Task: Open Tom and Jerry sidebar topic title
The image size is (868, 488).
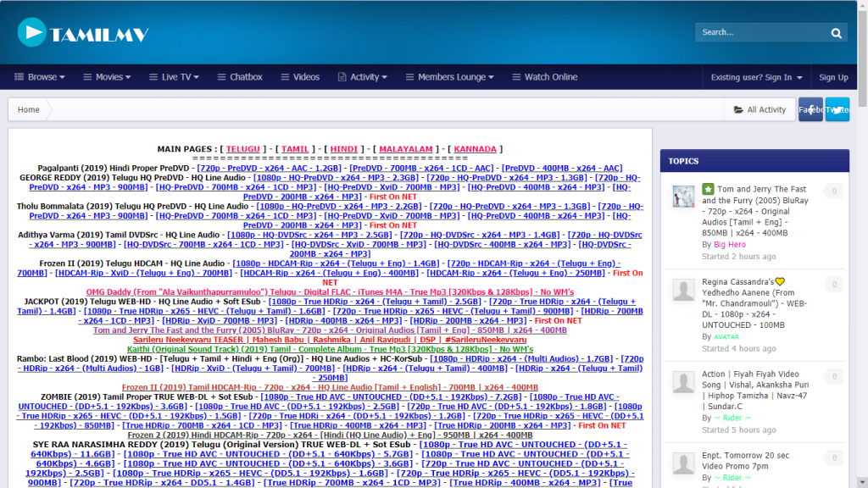Action: click(755, 211)
